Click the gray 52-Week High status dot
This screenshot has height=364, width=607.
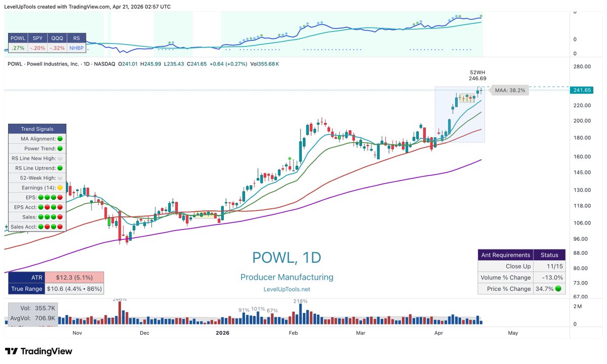tap(60, 178)
